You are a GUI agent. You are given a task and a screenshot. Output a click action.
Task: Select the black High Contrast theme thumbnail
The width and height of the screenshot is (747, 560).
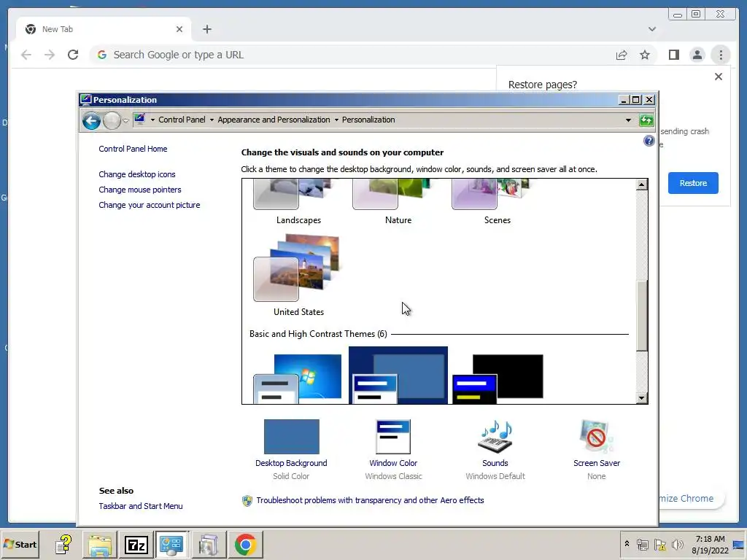[498, 378]
